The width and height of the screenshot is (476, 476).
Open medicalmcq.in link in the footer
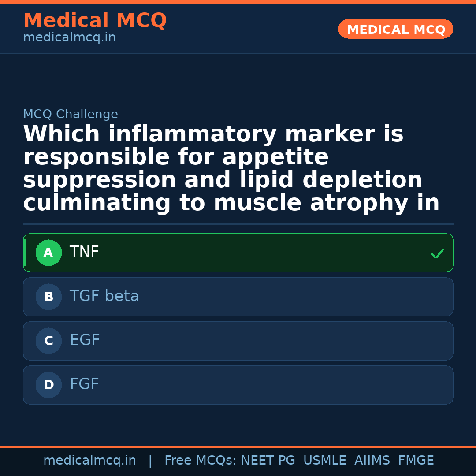(89, 461)
